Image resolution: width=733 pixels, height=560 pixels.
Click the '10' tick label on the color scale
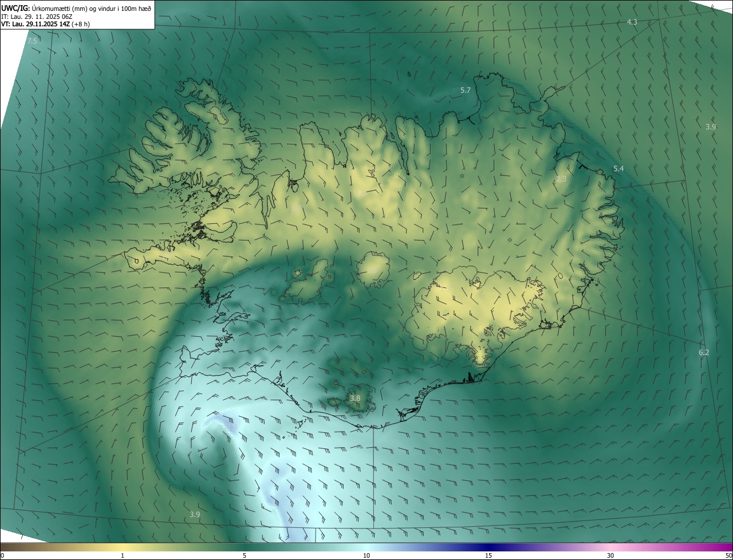366,555
